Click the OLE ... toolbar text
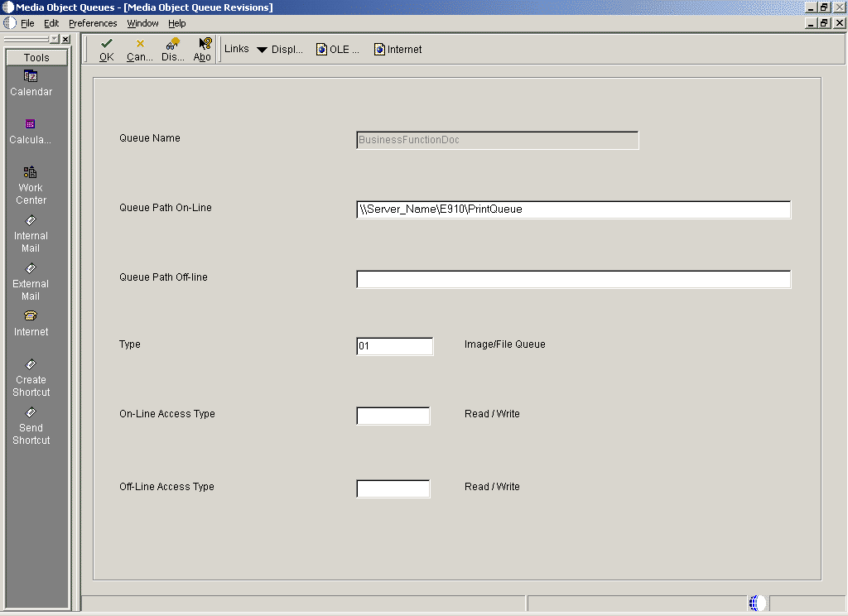This screenshot has height=616, width=848. (344, 49)
